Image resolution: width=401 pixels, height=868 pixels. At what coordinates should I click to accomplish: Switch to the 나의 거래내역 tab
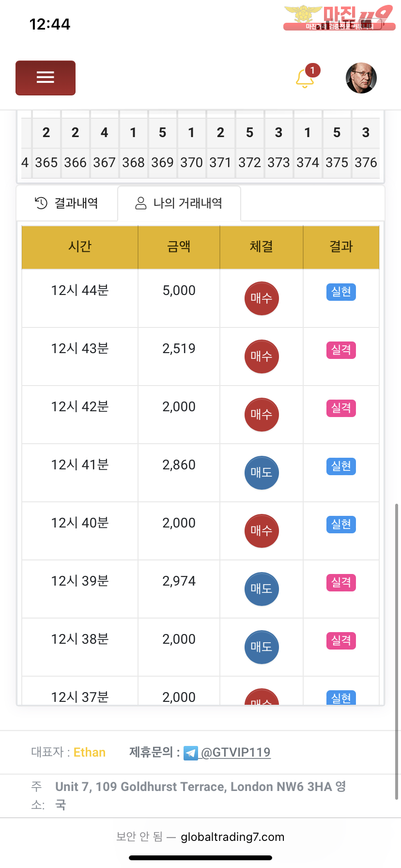[179, 203]
